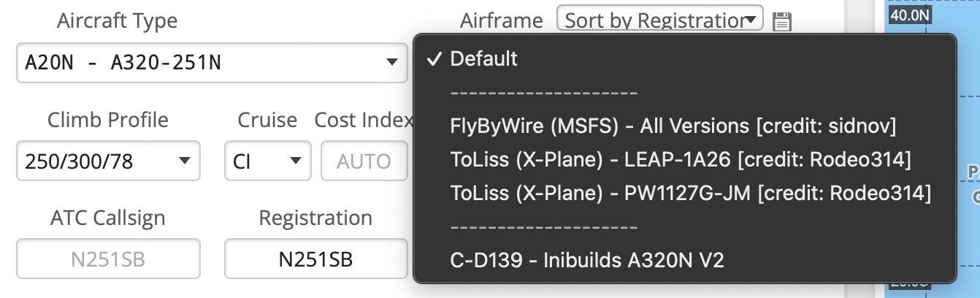Open the Aircraft Type dropdown
This screenshot has width=980, height=298.
pyautogui.click(x=211, y=64)
